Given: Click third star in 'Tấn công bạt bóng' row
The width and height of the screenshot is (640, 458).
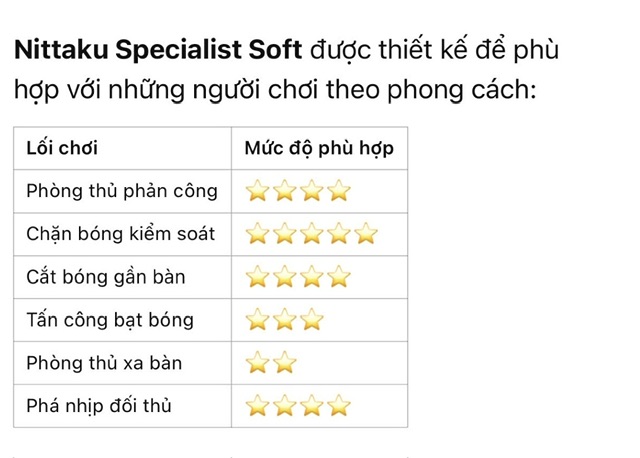Looking at the screenshot, I should pyautogui.click(x=312, y=320).
